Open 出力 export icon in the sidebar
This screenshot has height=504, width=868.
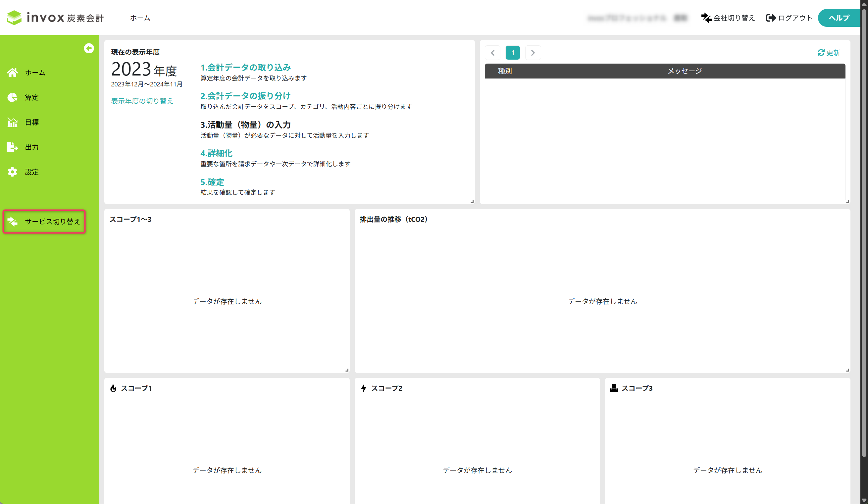pyautogui.click(x=12, y=147)
